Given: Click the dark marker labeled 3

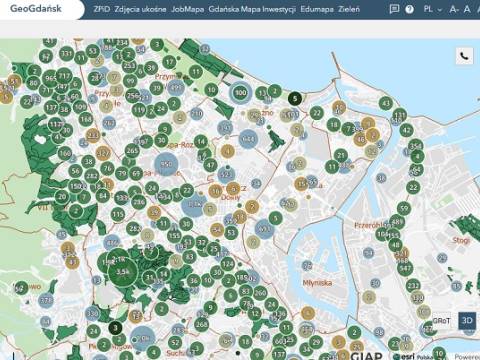Looking at the screenshot, I should pos(115,328).
